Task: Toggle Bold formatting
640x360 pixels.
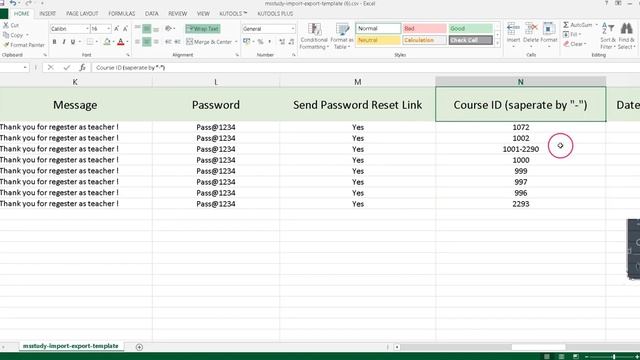Action: pyautogui.click(x=54, y=42)
